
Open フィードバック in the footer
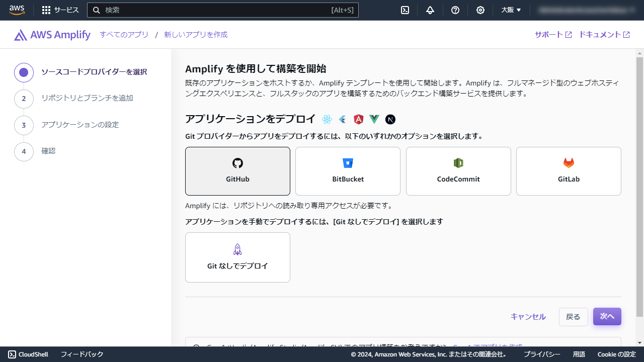tap(82, 354)
